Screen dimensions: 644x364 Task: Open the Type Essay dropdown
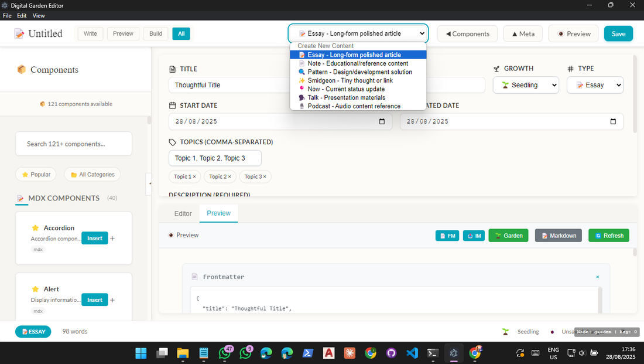(595, 85)
